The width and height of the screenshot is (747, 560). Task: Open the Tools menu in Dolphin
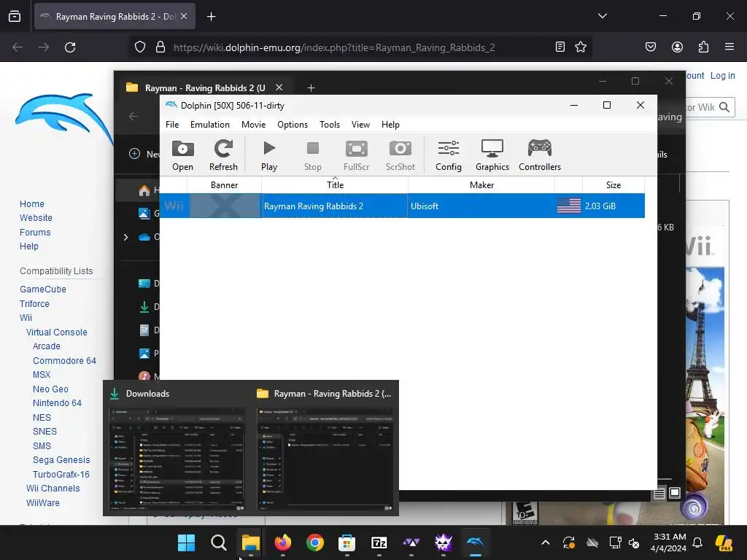330,124
